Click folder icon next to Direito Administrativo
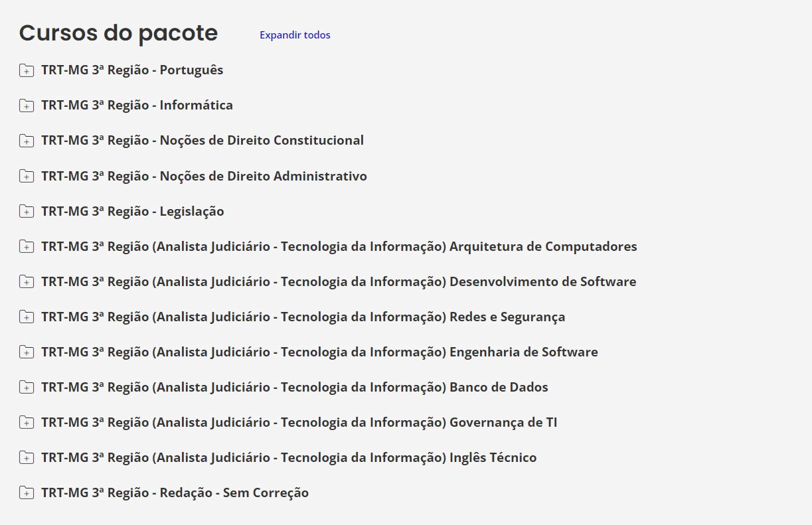Viewport: 812px width, 525px height. point(27,176)
